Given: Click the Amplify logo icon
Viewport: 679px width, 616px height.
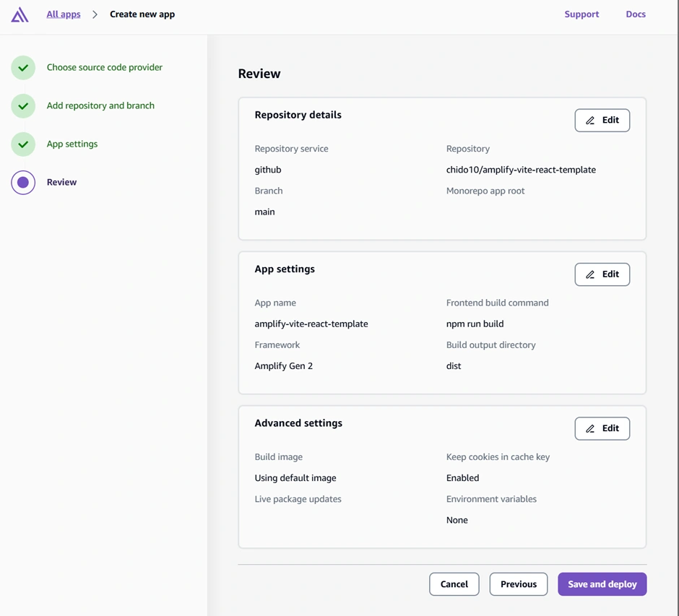Looking at the screenshot, I should coord(20,14).
